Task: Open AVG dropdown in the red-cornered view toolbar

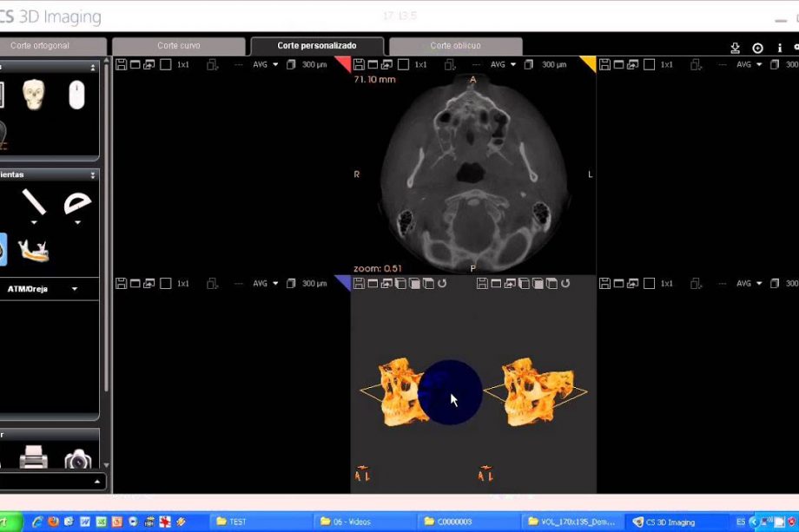Action: tap(266, 64)
